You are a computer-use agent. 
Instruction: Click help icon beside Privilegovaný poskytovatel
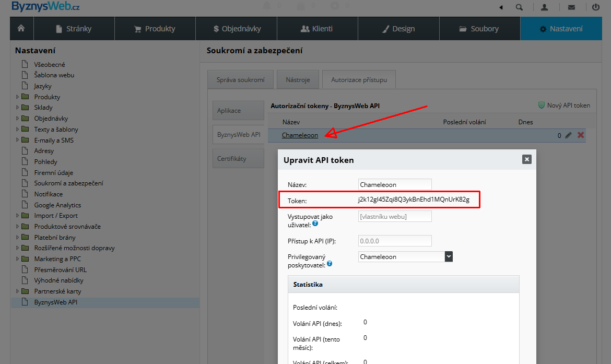tap(330, 264)
